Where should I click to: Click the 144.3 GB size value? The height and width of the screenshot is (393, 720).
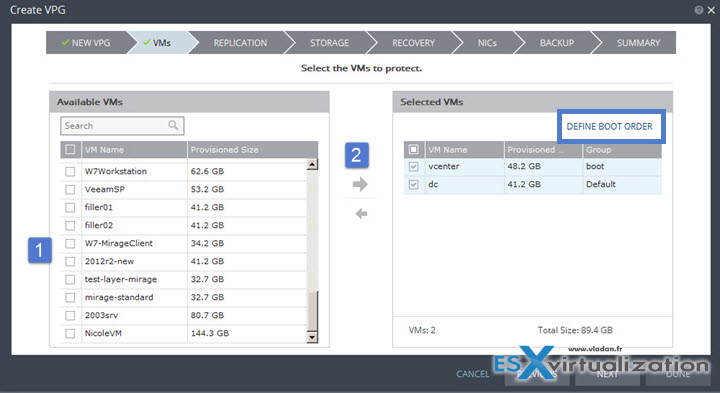click(209, 333)
